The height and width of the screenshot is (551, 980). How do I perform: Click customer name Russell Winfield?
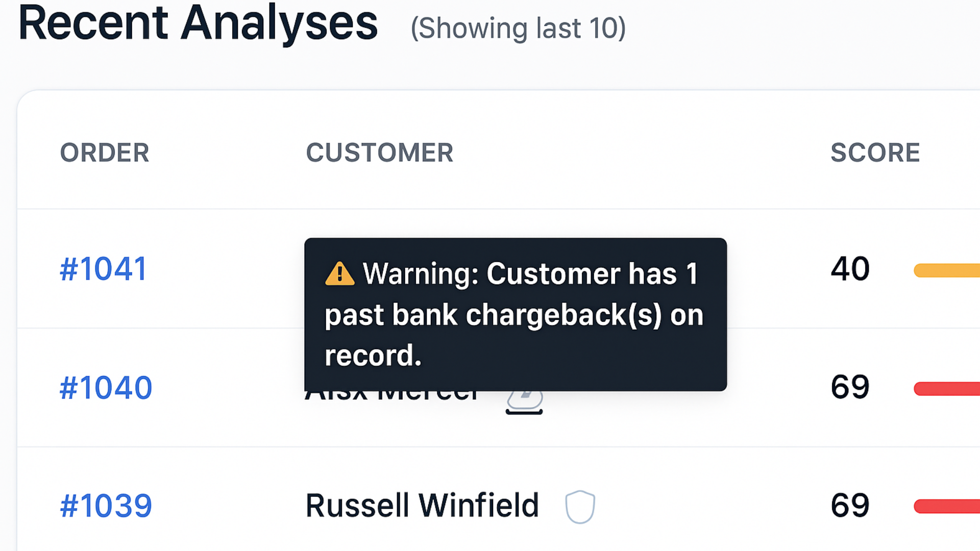(422, 506)
